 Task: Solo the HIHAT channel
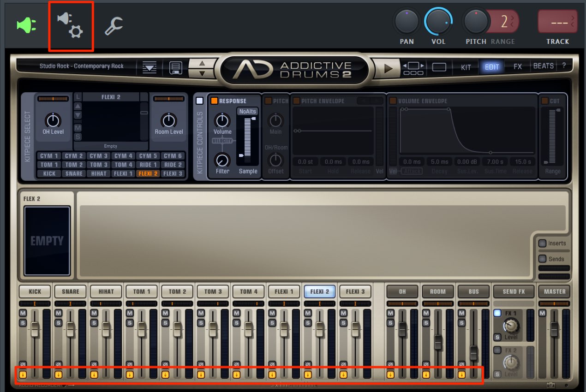(x=94, y=323)
